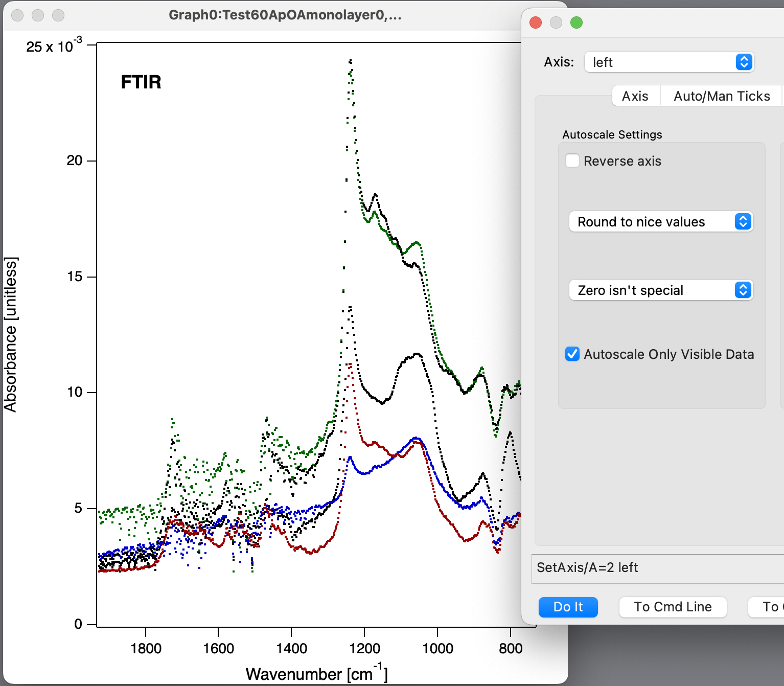Image resolution: width=784 pixels, height=686 pixels.
Task: Close the Modify Axis dialog with red button
Action: click(x=536, y=22)
